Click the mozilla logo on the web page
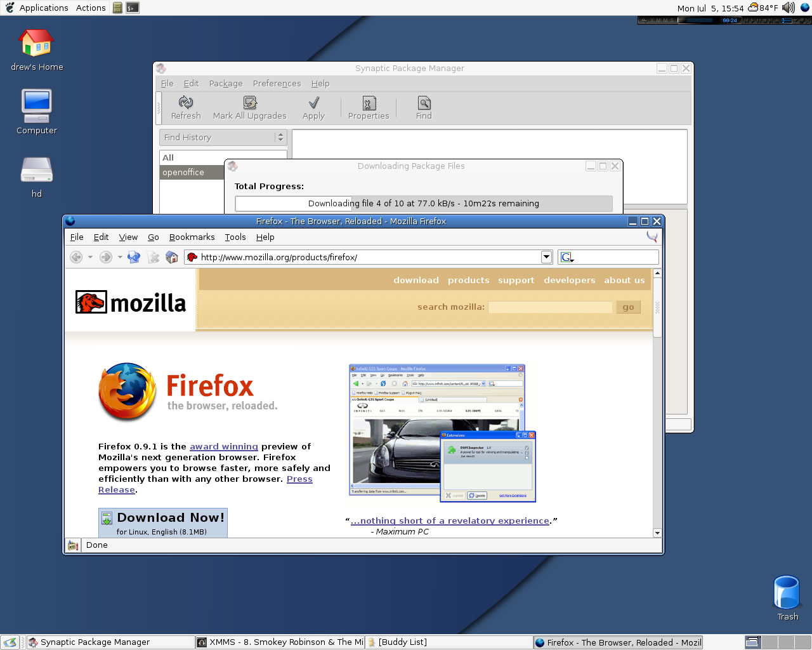Screen dimensions: 812x650 131,303
